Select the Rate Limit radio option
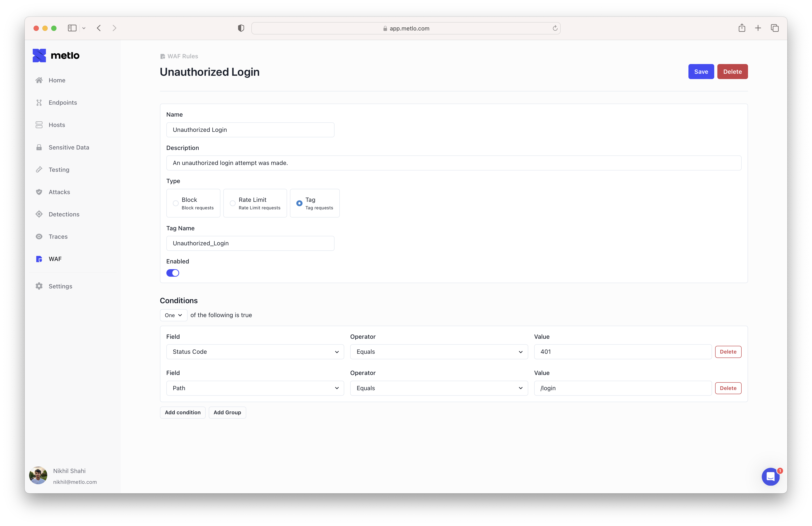Viewport: 812px width, 526px height. tap(233, 203)
